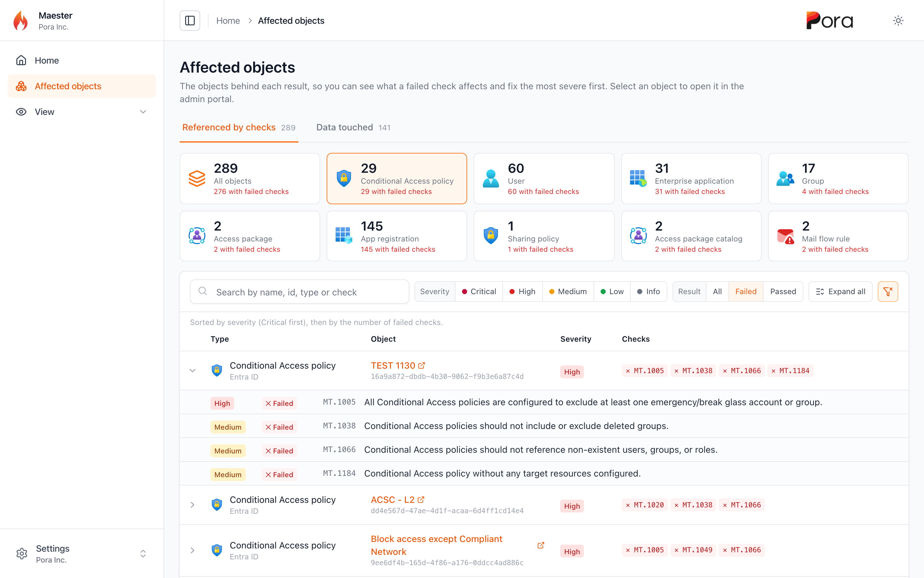Open Affected objects in sidebar
The height and width of the screenshot is (578, 924).
pos(82,86)
